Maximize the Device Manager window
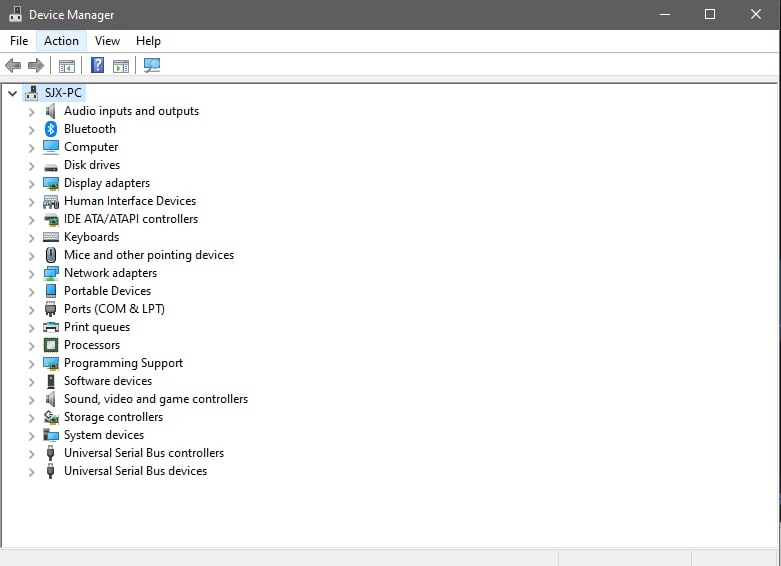The height and width of the screenshot is (566, 781). (710, 14)
